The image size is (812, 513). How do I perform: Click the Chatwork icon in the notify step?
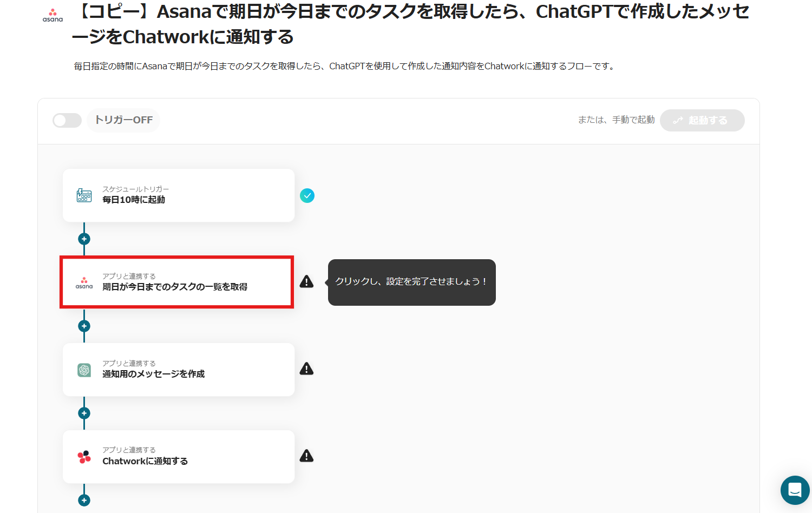[x=84, y=457]
